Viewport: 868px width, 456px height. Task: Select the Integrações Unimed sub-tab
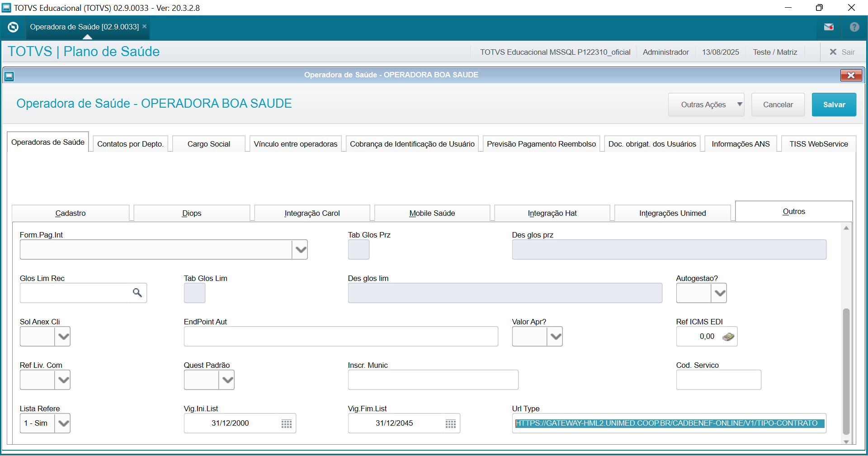click(673, 213)
